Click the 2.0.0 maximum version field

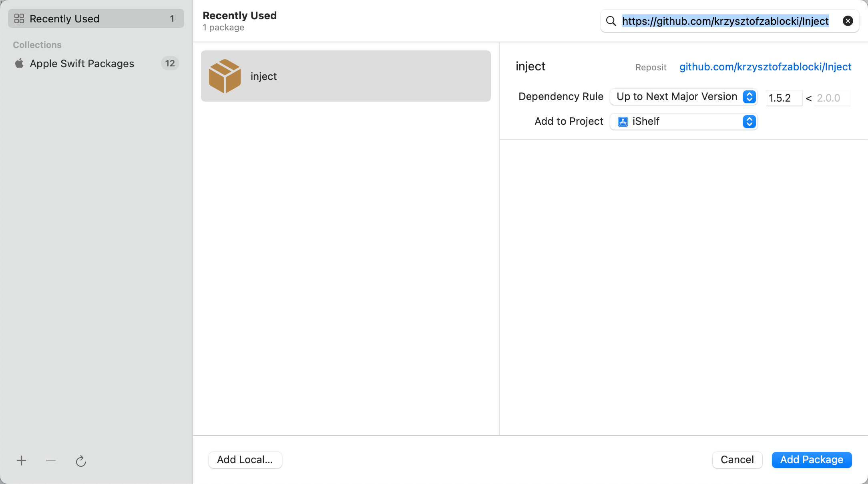832,98
